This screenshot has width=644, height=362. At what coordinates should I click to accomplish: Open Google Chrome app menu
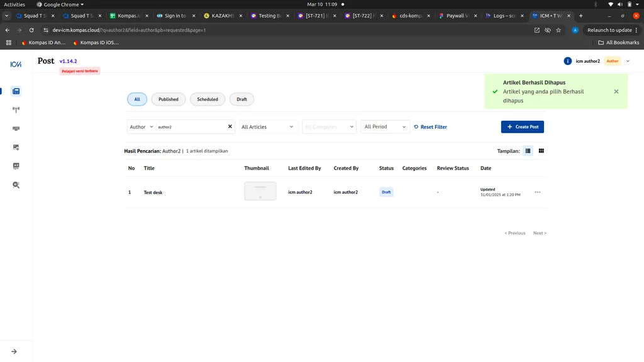[x=60, y=4]
